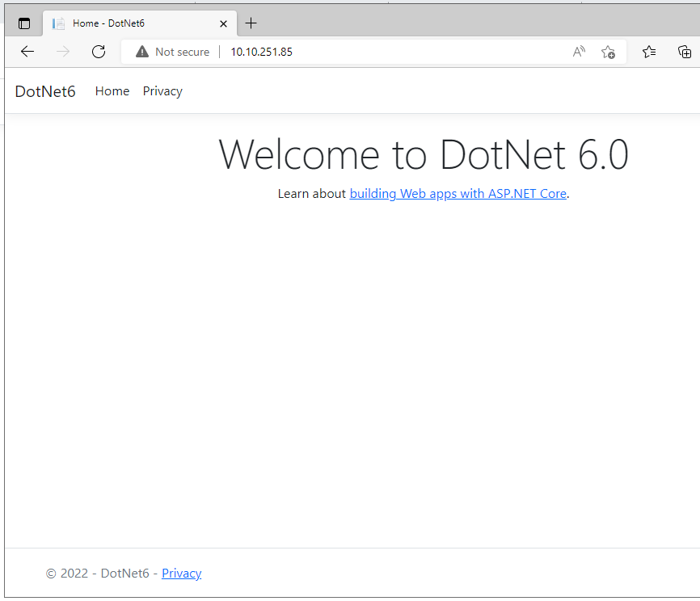Viewport: 700px width, 601px height.
Task: Close the Home - DotNet6 tab
Action: tap(223, 23)
